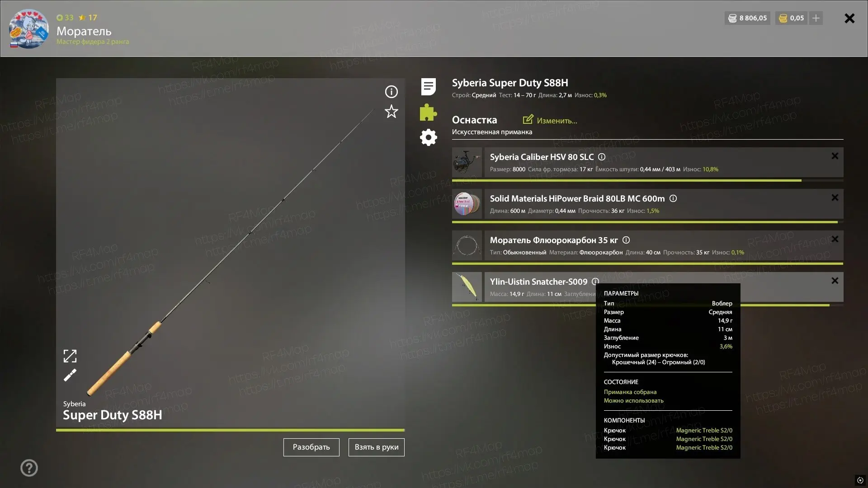This screenshot has width=868, height=488.
Task: Open info for HiPower Braid 80LB line
Action: [673, 198]
